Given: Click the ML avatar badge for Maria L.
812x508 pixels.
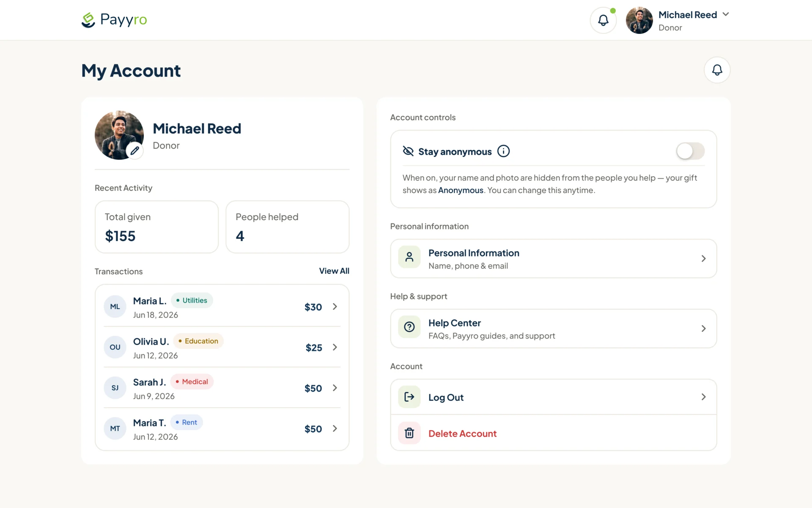Looking at the screenshot, I should 115,306.
